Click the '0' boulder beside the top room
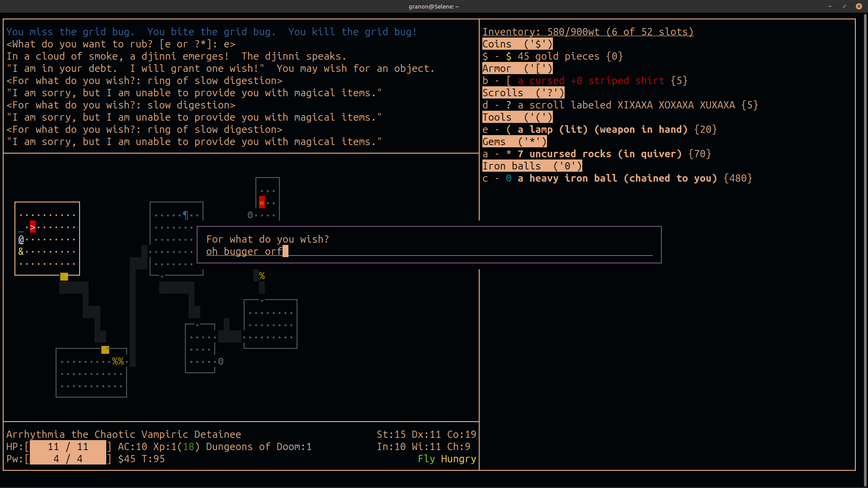Viewport: 868px width, 488px height. pos(250,215)
